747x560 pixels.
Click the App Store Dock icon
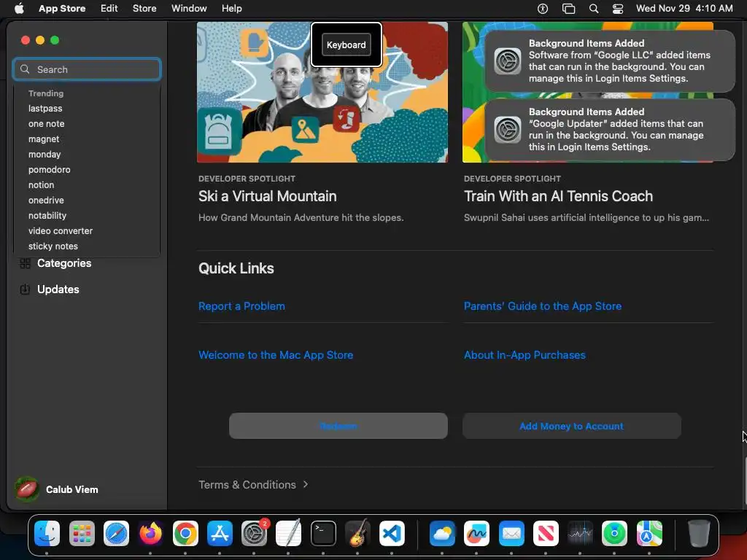pyautogui.click(x=220, y=533)
